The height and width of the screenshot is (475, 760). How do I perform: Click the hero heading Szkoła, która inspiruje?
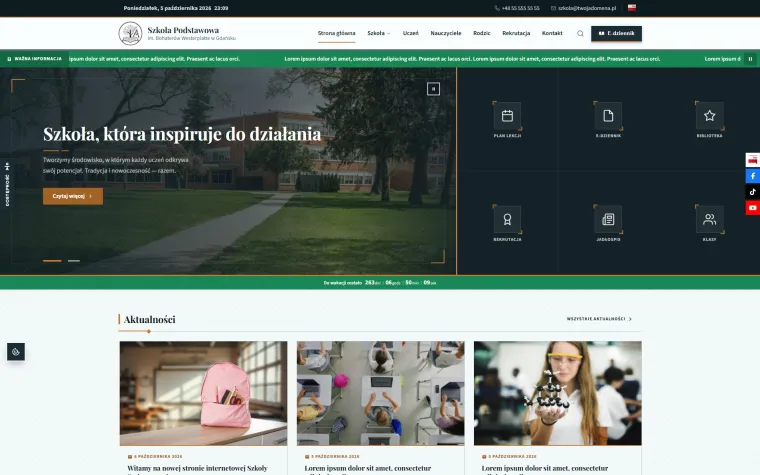point(182,134)
